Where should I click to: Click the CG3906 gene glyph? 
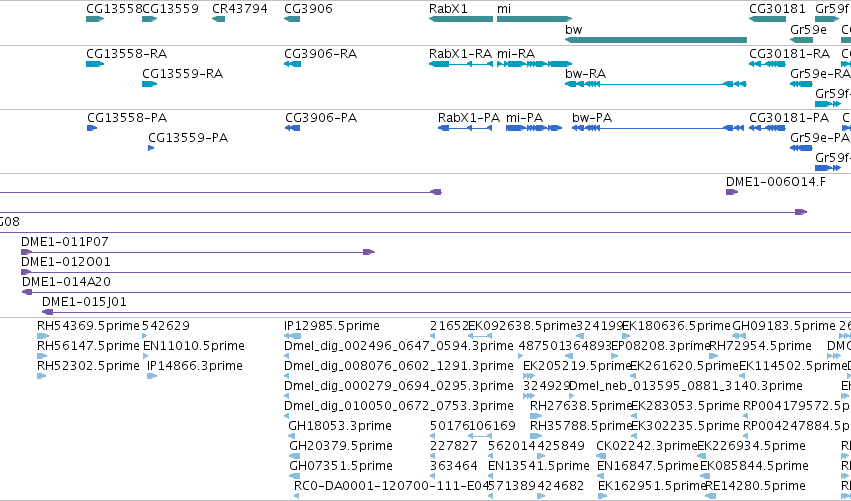291,19
